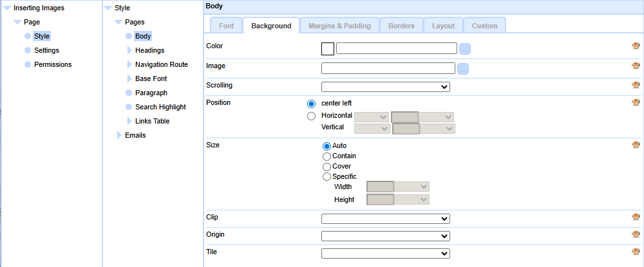Select the Cover size radio button

tap(327, 167)
